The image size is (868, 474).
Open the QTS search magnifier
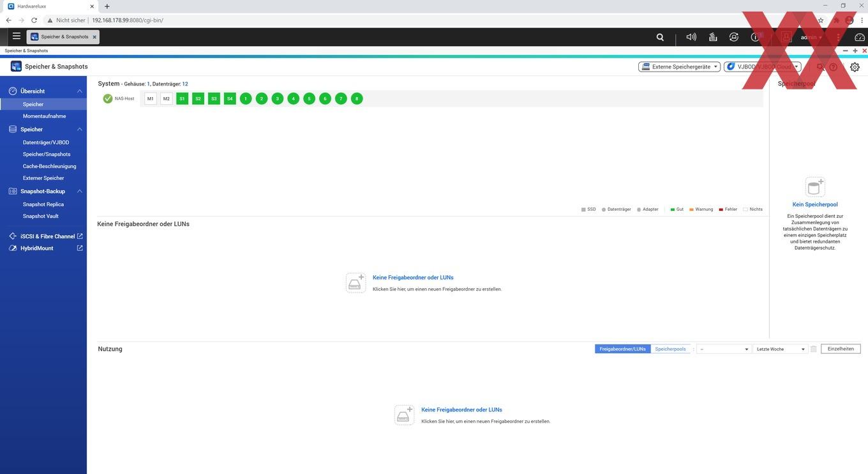pos(660,37)
